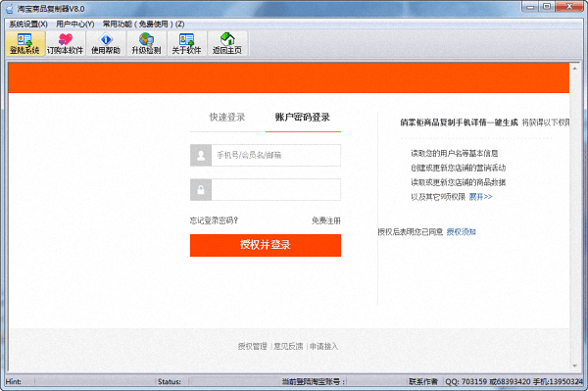Screen dimensions: 588x391
Task: Click the user avatar icon beside username field
Action: pyautogui.click(x=201, y=155)
